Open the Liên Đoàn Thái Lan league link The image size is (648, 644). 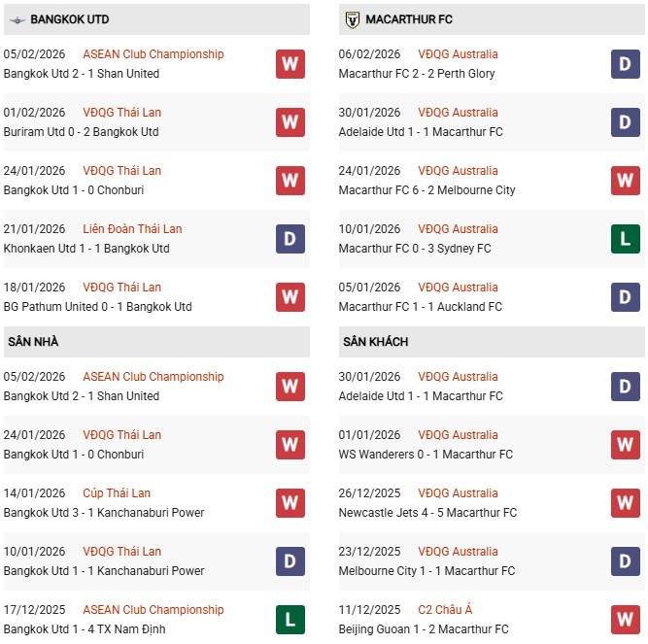(x=132, y=229)
